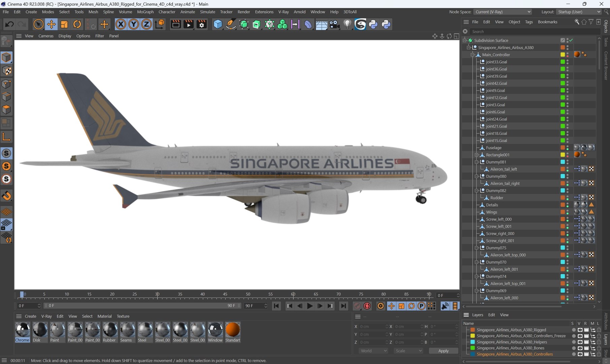Viewport: 610px width, 364px height.
Task: Add a Camera object
Action: click(334, 24)
